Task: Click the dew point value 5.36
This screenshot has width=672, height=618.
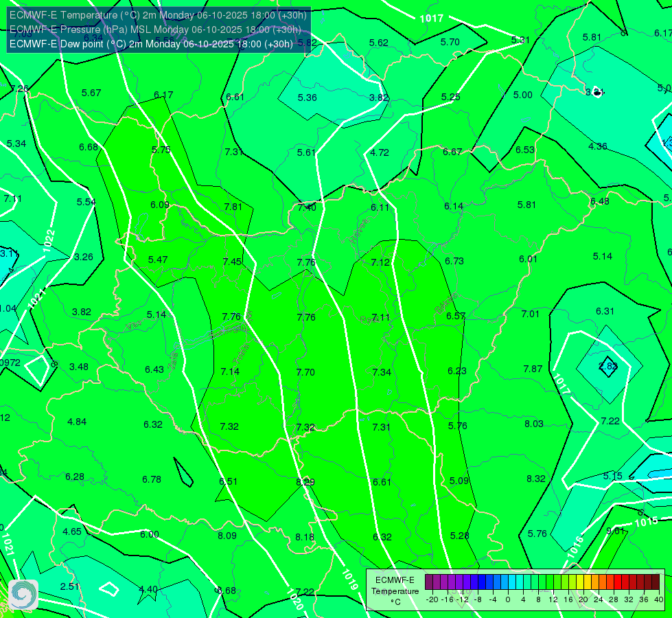Action: pos(308,98)
